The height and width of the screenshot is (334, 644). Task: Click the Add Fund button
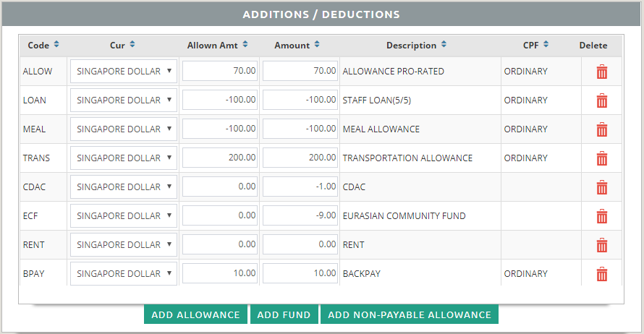(284, 314)
